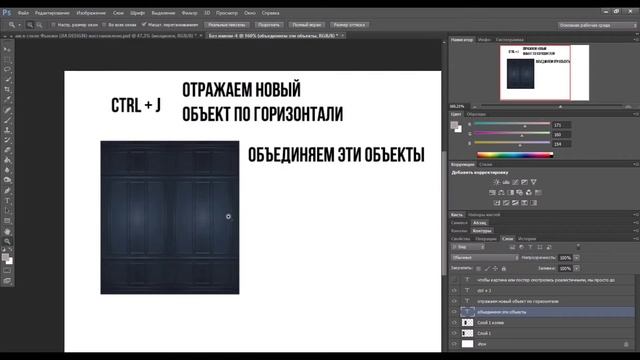Click the 'Подогнать' button

point(269,25)
